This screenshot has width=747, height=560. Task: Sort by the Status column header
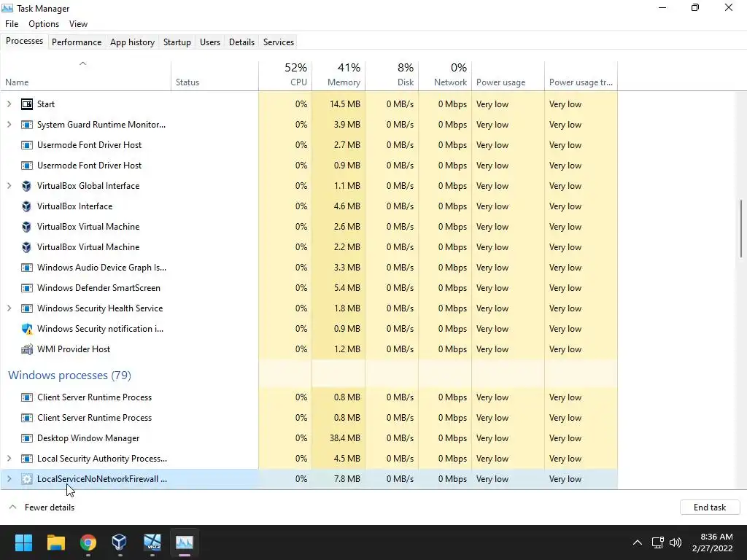pos(214,76)
